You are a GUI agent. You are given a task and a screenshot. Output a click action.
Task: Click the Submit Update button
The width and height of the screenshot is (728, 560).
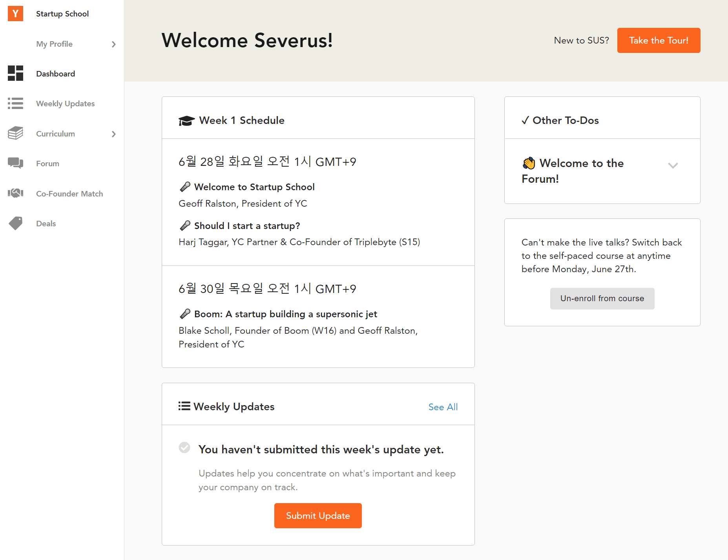pyautogui.click(x=318, y=516)
